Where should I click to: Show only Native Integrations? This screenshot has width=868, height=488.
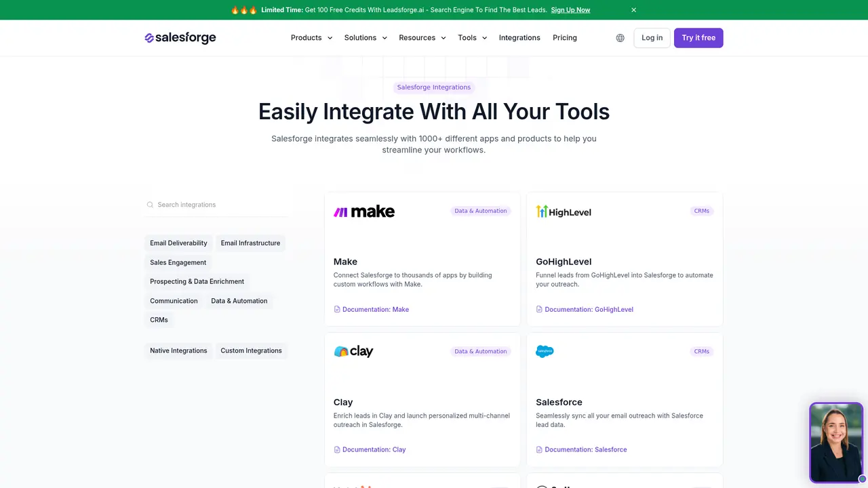click(178, 351)
